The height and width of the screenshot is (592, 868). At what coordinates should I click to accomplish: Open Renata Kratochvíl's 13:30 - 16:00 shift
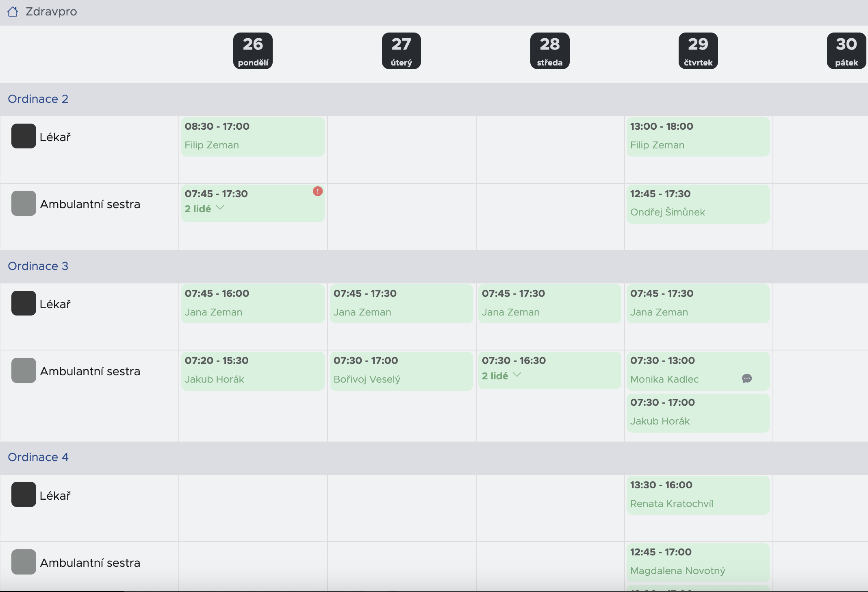point(698,495)
